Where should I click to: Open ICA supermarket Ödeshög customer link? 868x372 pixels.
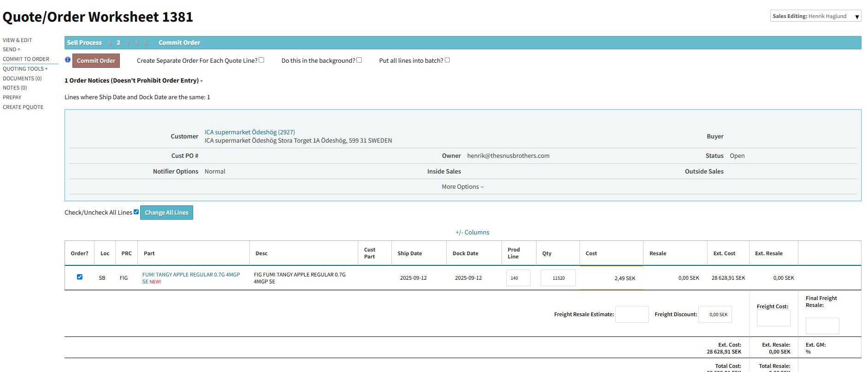249,132
